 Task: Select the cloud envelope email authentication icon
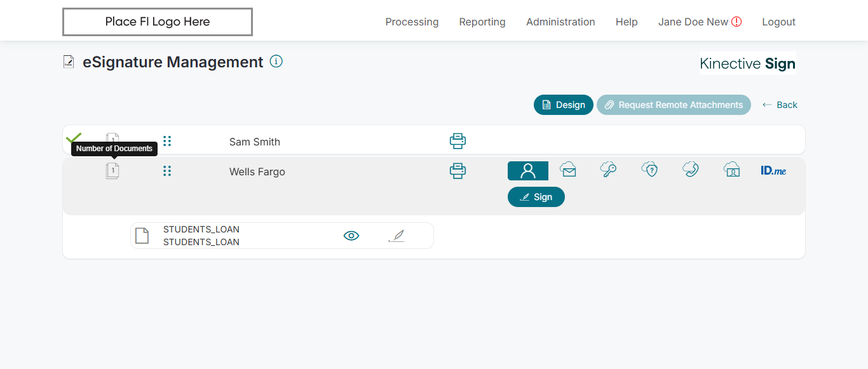(x=568, y=170)
